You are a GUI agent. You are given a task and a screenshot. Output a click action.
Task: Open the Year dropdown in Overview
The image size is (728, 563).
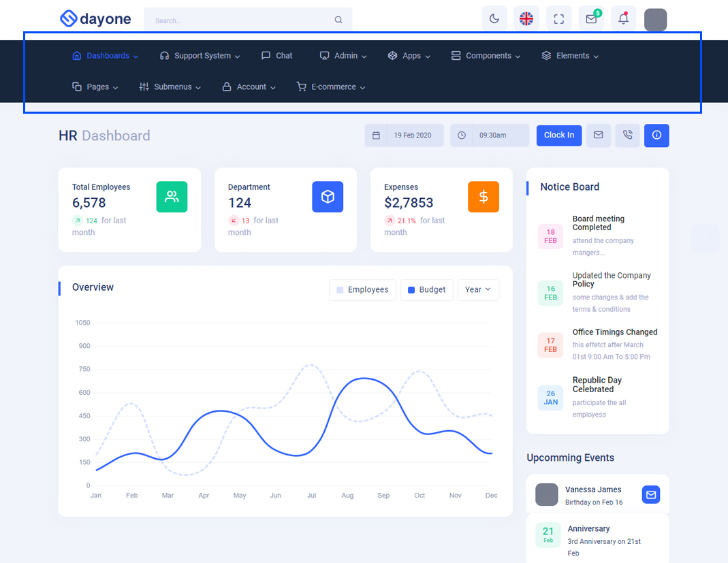[x=478, y=290]
